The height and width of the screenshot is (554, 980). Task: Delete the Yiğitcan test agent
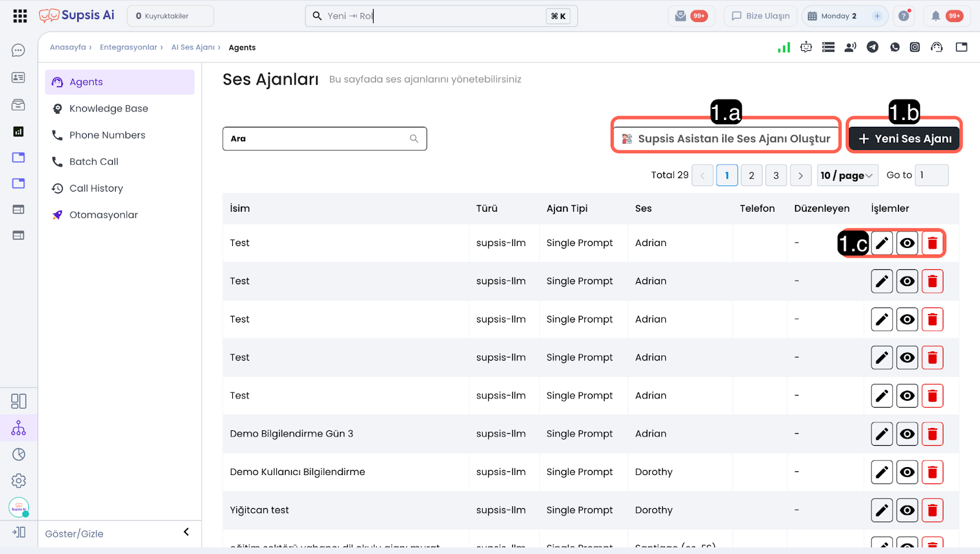(932, 511)
